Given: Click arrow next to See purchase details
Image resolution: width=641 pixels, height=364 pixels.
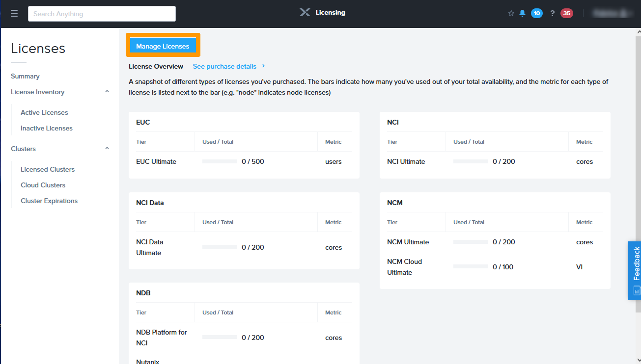Looking at the screenshot, I should 263,66.
